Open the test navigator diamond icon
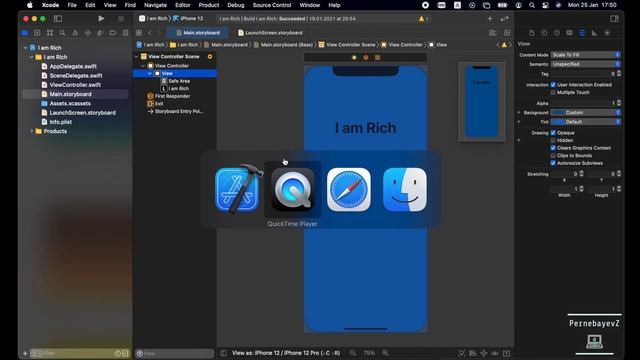640x360 pixels. tap(88, 33)
